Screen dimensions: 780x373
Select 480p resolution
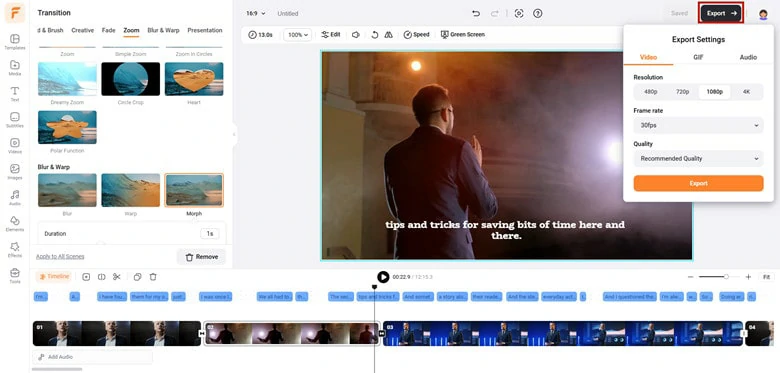tap(651, 92)
